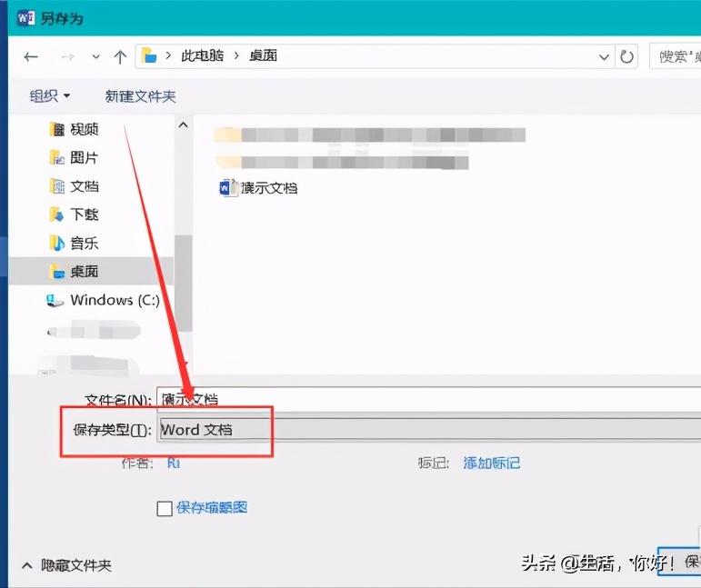701x588 pixels.
Task: Select 此电脑 in the address path
Action: pyautogui.click(x=202, y=55)
